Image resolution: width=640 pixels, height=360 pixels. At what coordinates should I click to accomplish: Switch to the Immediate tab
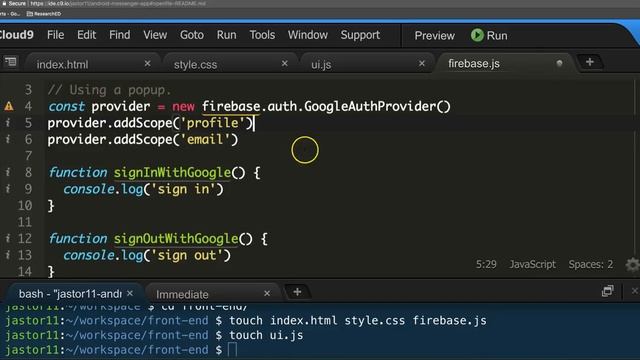pyautogui.click(x=182, y=294)
